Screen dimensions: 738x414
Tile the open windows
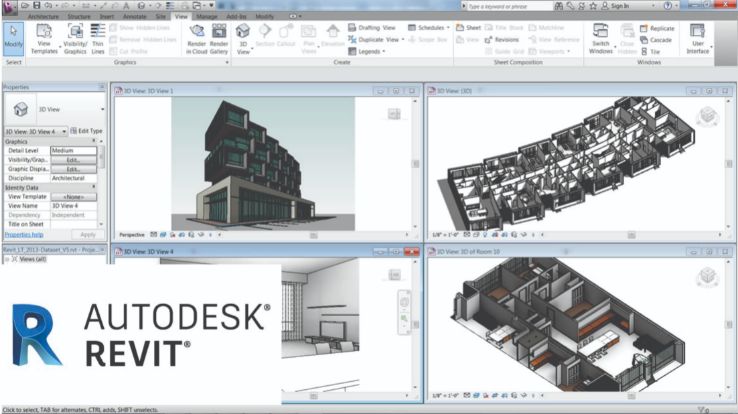tap(650, 51)
